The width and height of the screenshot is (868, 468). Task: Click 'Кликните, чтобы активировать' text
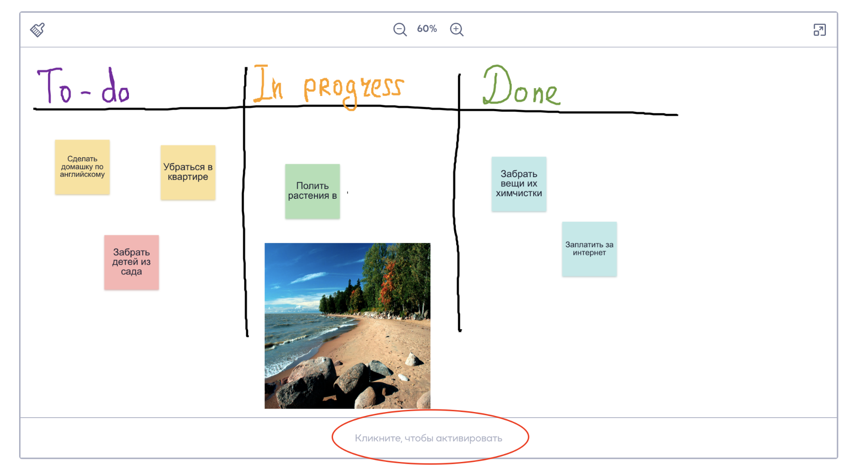coord(429,438)
